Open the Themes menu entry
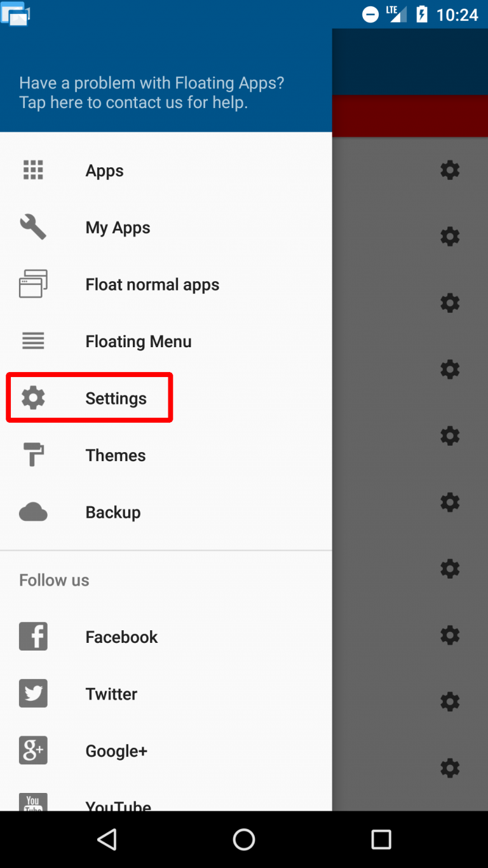 click(115, 455)
